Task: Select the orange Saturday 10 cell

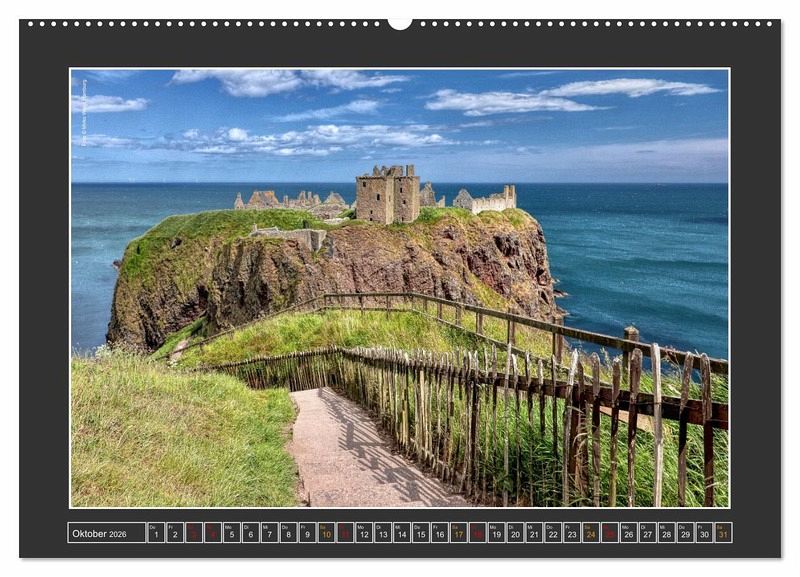Action: click(x=326, y=533)
